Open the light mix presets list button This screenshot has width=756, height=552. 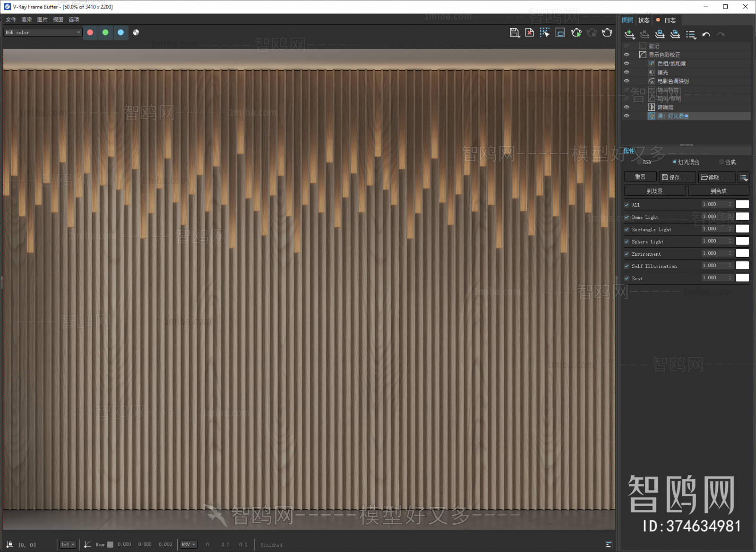pos(744,177)
